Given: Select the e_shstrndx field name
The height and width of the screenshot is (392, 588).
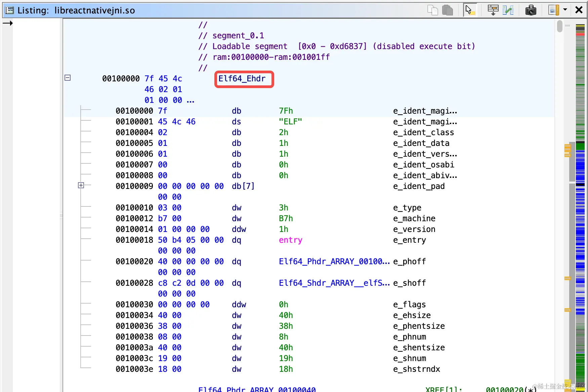Looking at the screenshot, I should [417, 369].
